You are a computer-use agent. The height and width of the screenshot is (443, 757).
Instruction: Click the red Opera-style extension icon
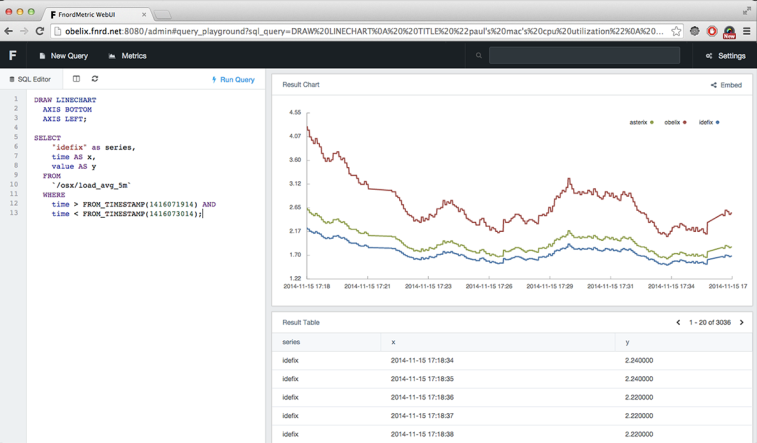tap(712, 31)
